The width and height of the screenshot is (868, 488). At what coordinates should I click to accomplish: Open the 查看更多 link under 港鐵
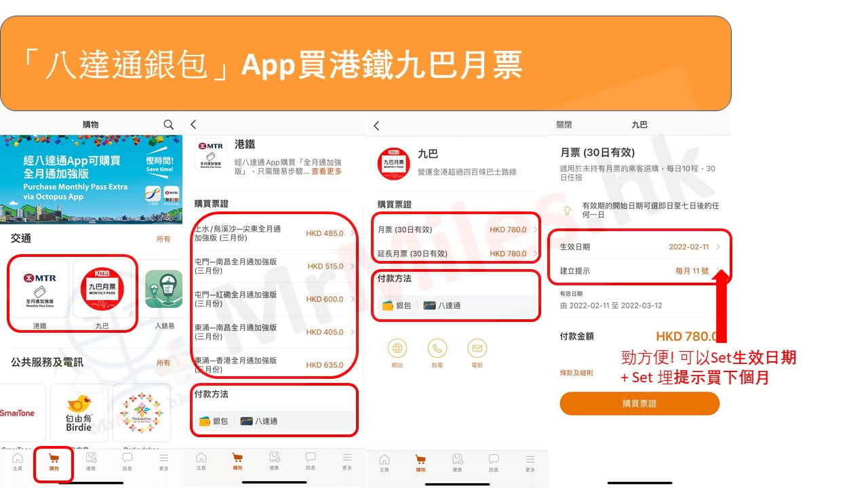click(x=326, y=171)
